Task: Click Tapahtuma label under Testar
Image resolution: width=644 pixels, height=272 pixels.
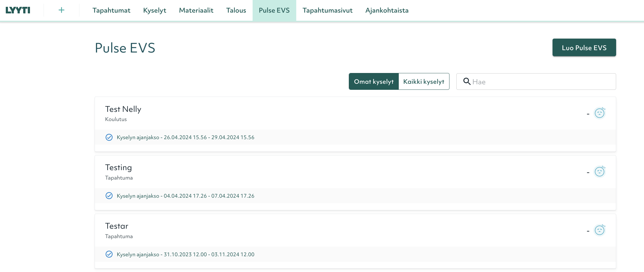Action: coord(119,236)
